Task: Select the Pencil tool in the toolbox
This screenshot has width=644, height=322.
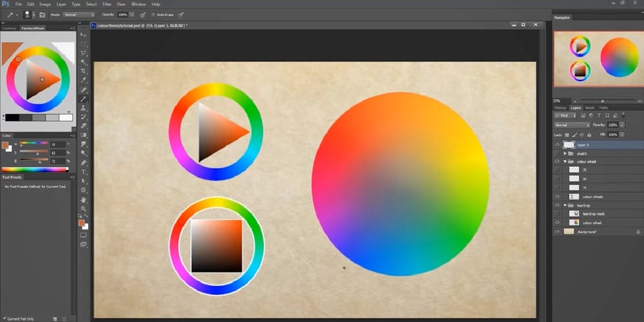Action: (x=83, y=99)
